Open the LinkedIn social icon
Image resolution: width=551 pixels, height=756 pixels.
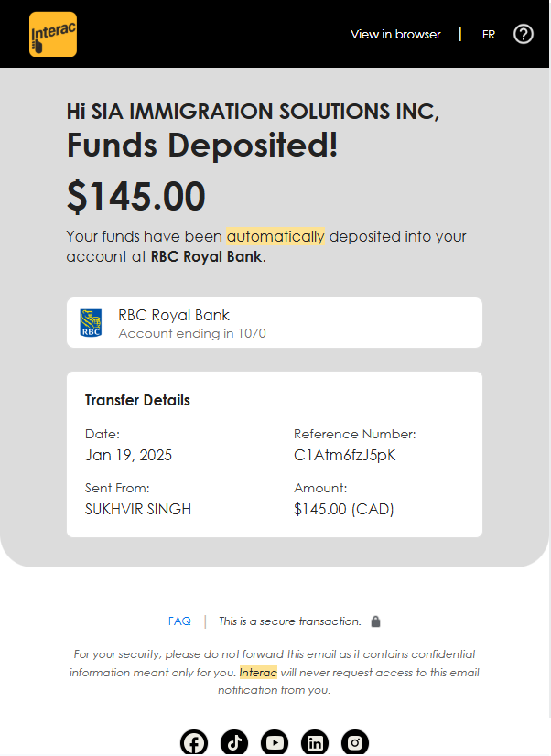[315, 742]
